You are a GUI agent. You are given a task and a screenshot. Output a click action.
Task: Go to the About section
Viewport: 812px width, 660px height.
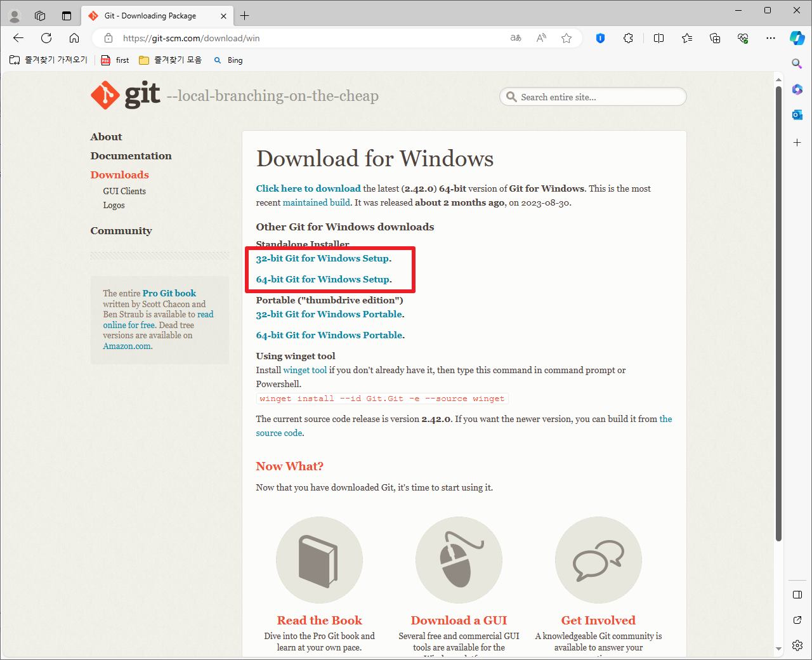(x=106, y=137)
